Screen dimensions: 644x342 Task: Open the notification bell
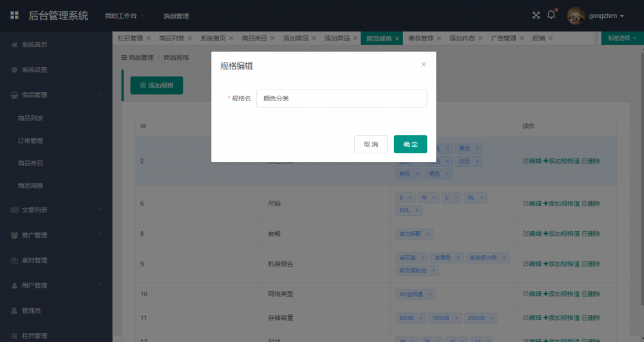(551, 15)
